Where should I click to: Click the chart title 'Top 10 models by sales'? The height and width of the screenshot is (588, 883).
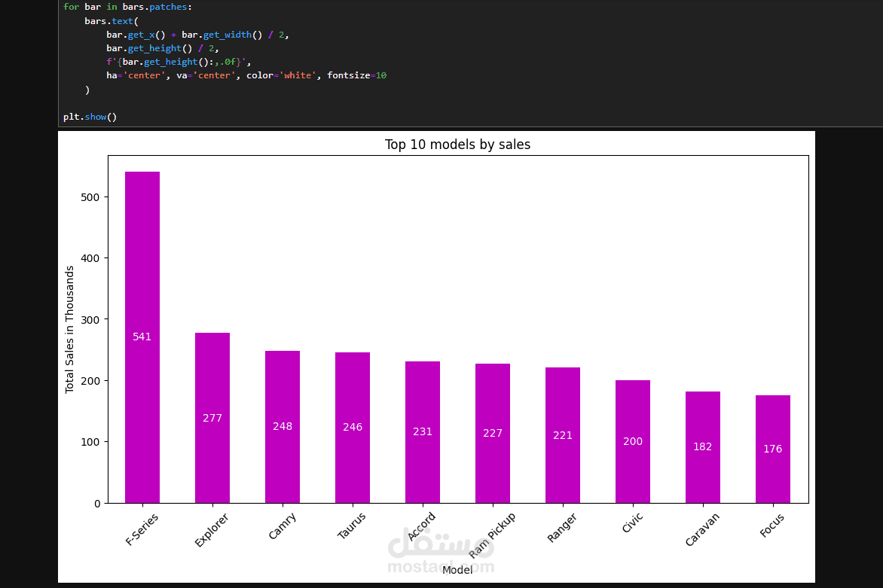[x=457, y=145]
